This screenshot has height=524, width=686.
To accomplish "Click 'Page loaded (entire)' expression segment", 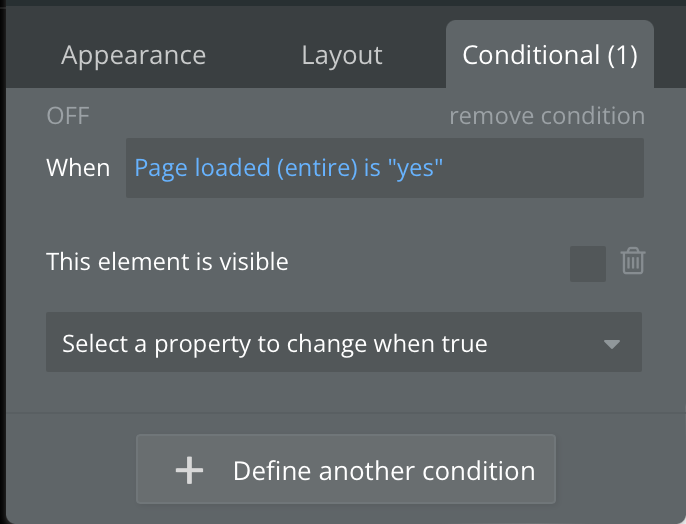I will pyautogui.click(x=244, y=167).
